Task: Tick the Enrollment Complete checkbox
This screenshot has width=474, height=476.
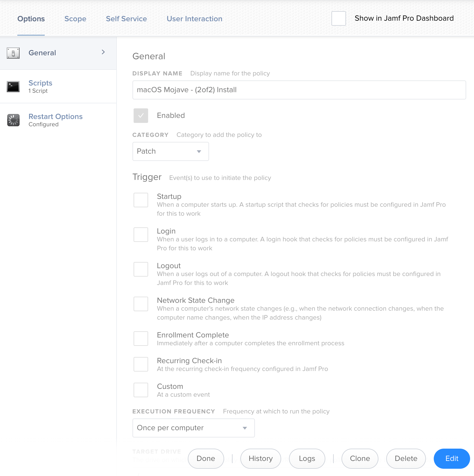Action: tap(141, 339)
